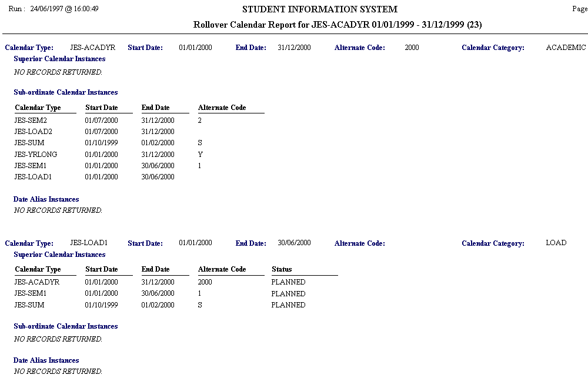The height and width of the screenshot is (378, 588).
Task: Click PLANNED status in the JES-ACADYR row
Action: point(288,282)
